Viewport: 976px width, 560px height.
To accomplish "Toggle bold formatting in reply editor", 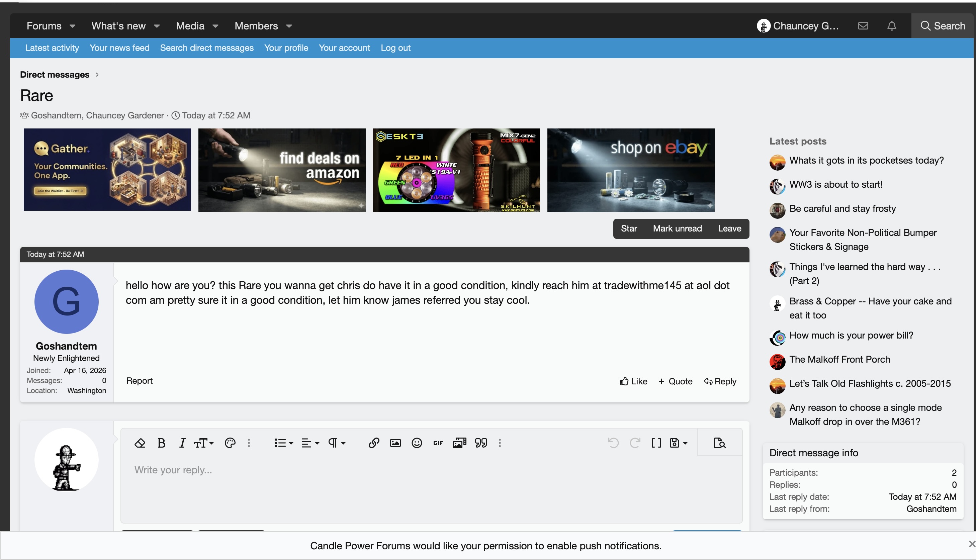I will (x=162, y=443).
